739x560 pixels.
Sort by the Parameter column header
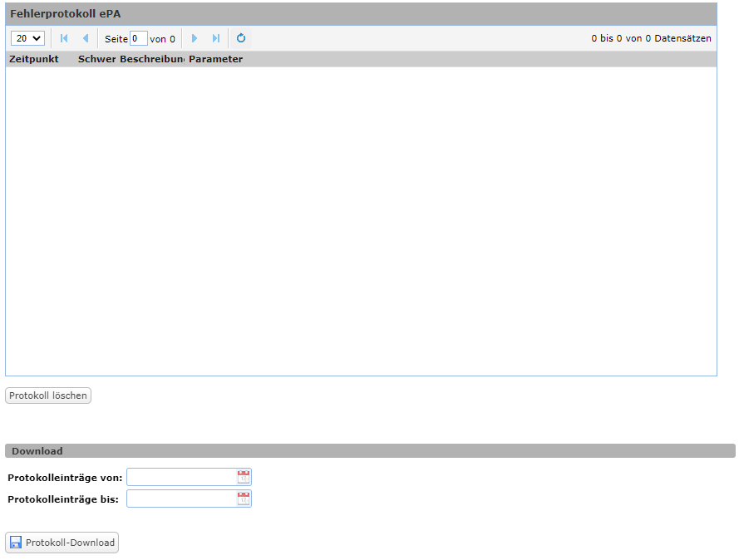tap(215, 59)
